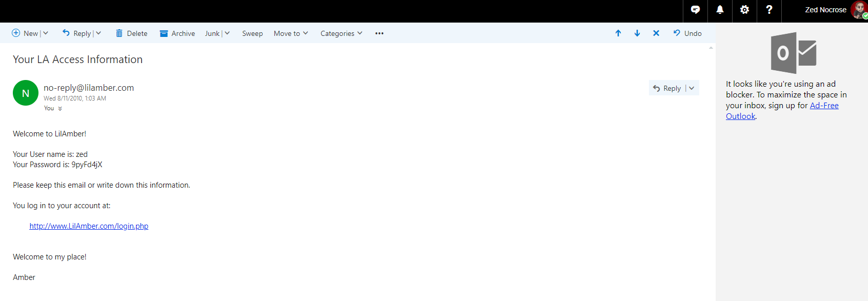The image size is (868, 301).
Task: Click the Your User name is: zed line
Action: tap(50, 154)
